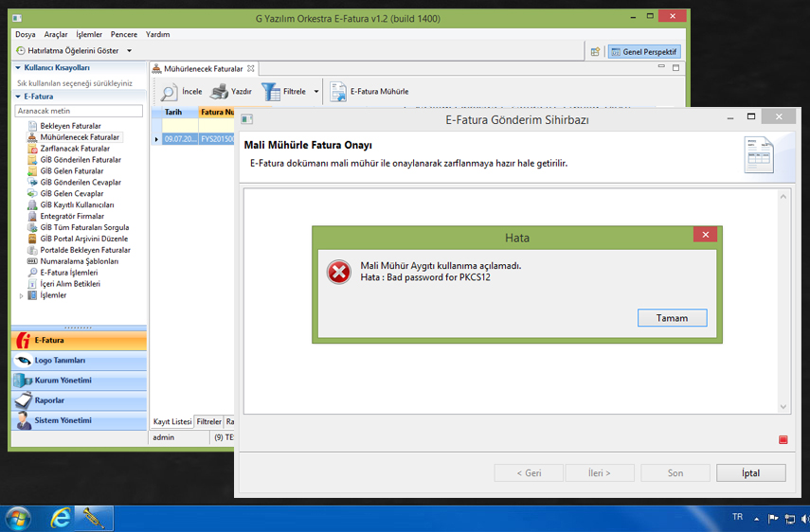Click the red stop icon in wizard
810x532 pixels.
[783, 439]
